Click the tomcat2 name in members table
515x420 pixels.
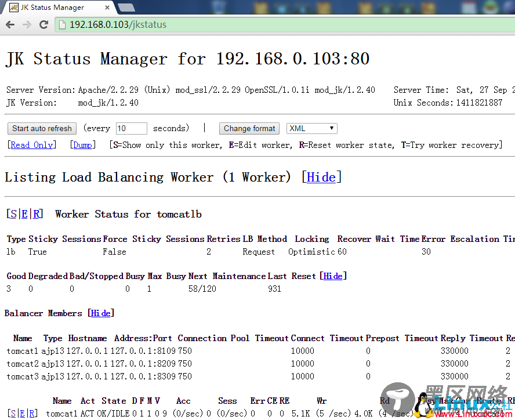[23, 364]
